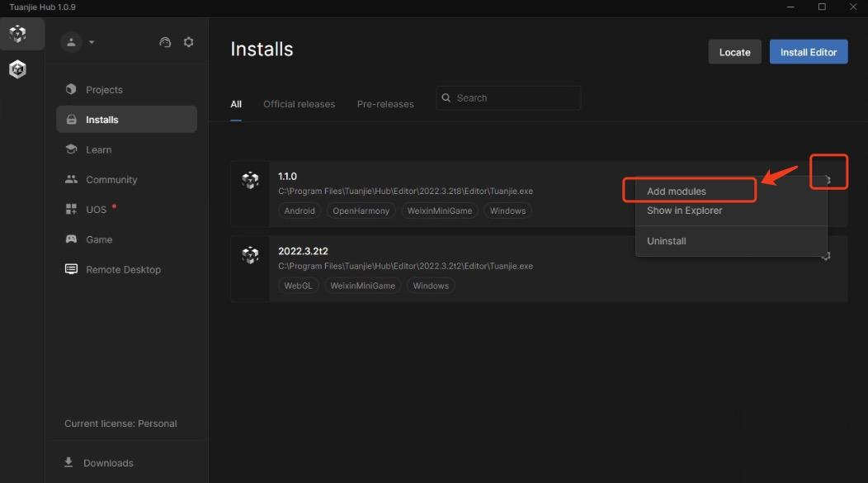Click the second cube icon in left rail
Viewport: 868px width, 483px height.
coord(17,69)
